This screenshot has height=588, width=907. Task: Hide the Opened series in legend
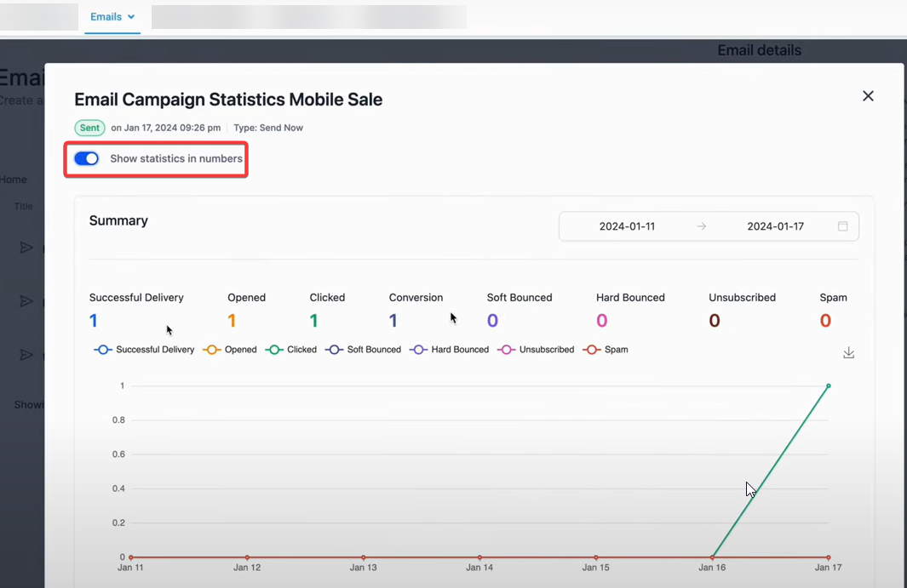pyautogui.click(x=231, y=350)
